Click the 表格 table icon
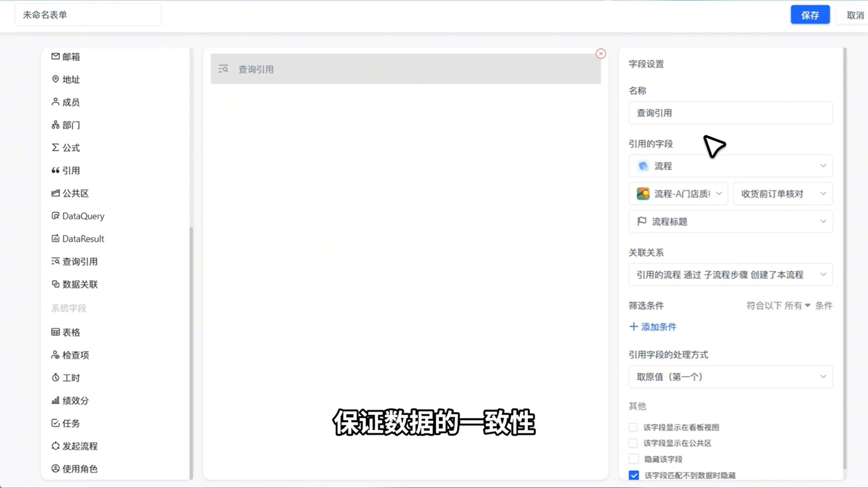 point(55,332)
